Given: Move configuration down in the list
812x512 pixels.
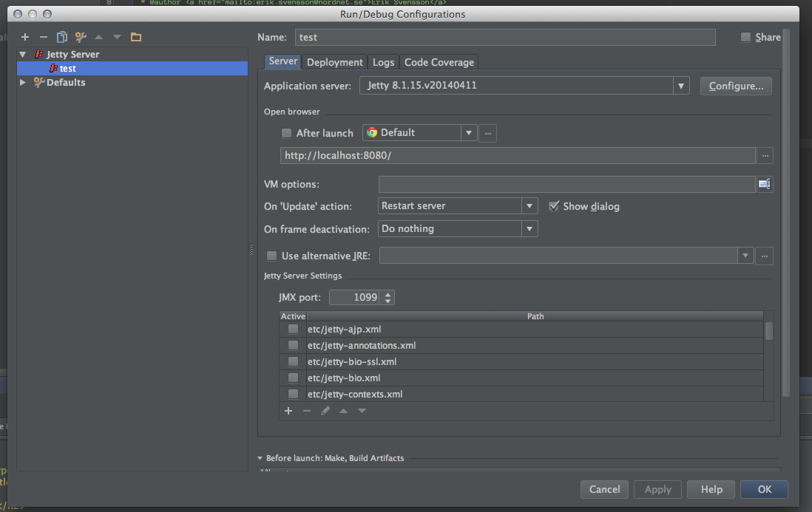Looking at the screenshot, I should (117, 37).
